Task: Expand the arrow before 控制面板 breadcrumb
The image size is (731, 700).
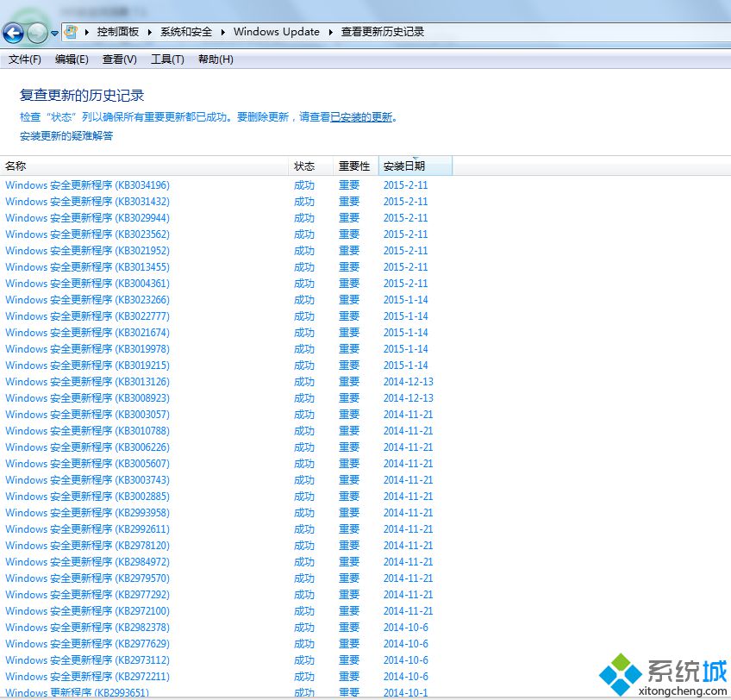Action: coord(87,32)
